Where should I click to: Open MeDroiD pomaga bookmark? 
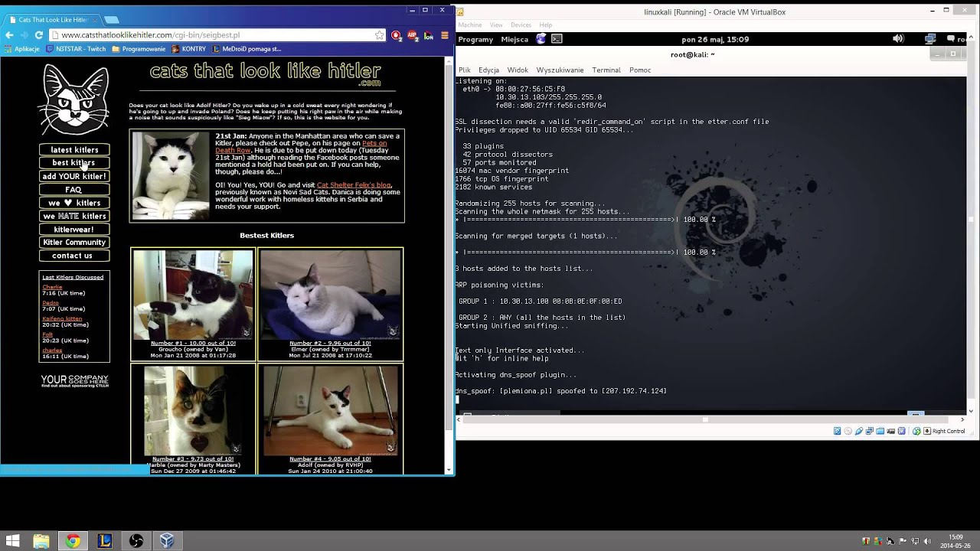247,49
